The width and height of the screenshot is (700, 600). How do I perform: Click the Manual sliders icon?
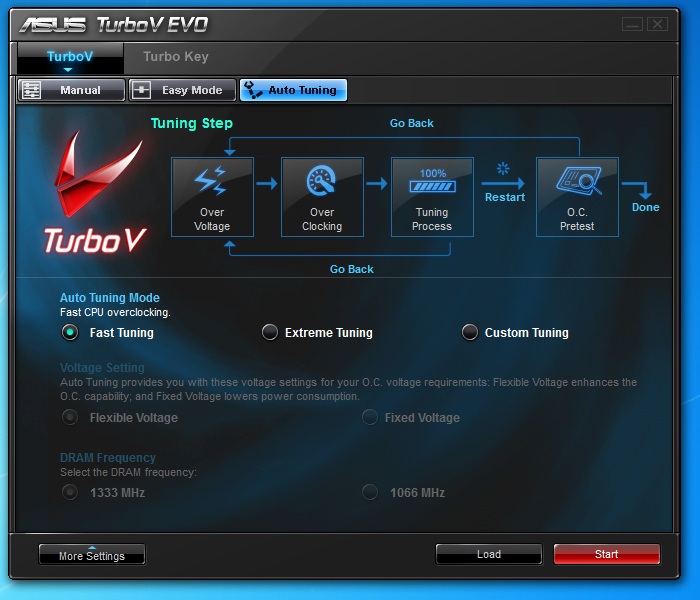pyautogui.click(x=31, y=90)
